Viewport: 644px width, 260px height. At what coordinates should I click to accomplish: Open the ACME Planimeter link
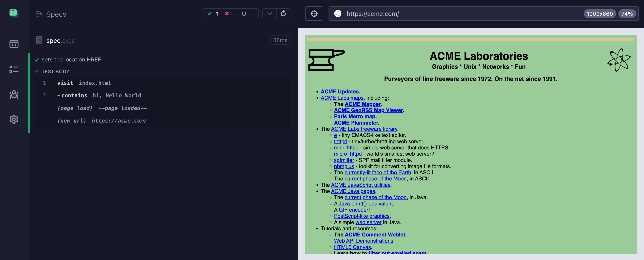[x=356, y=123]
